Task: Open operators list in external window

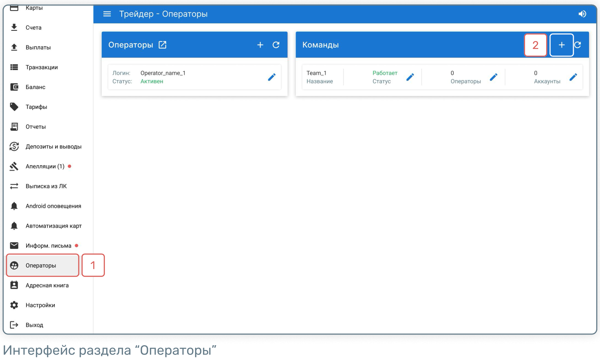Action: pos(162,45)
